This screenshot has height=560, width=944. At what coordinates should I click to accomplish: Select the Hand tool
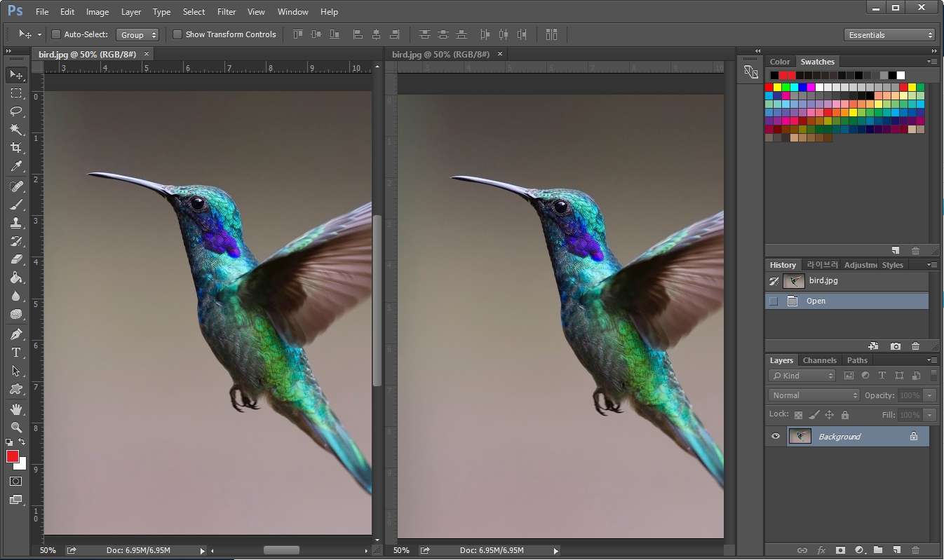click(16, 409)
